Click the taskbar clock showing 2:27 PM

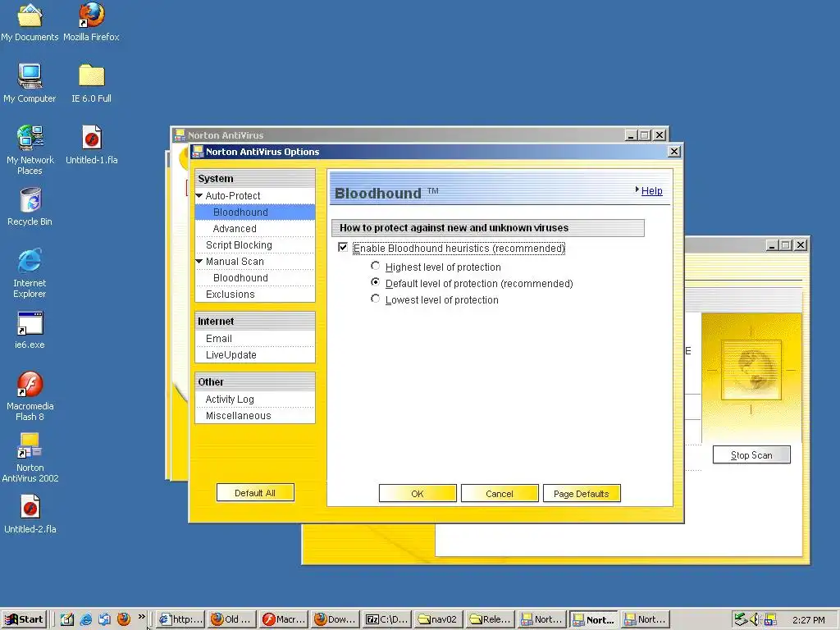(x=808, y=620)
